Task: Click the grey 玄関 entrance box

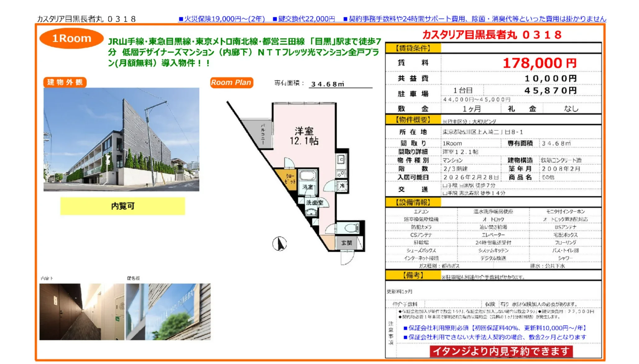Action: (346, 243)
